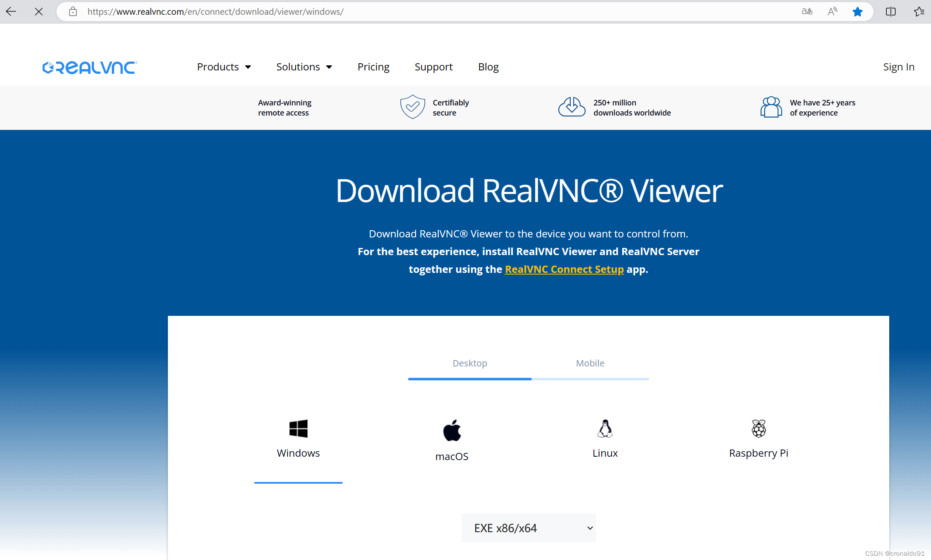Stop page loading with X button
This screenshot has width=931, height=560.
coord(39,12)
